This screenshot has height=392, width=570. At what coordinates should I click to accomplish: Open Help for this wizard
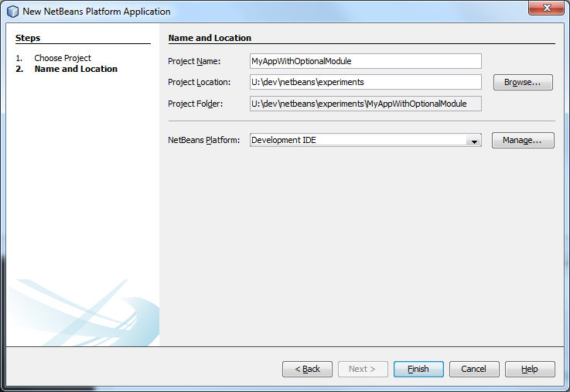tap(530, 369)
